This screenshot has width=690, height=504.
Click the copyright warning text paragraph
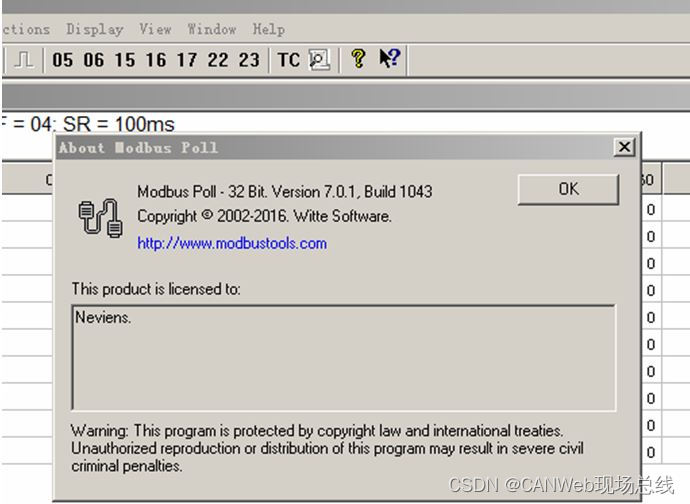tap(327, 448)
